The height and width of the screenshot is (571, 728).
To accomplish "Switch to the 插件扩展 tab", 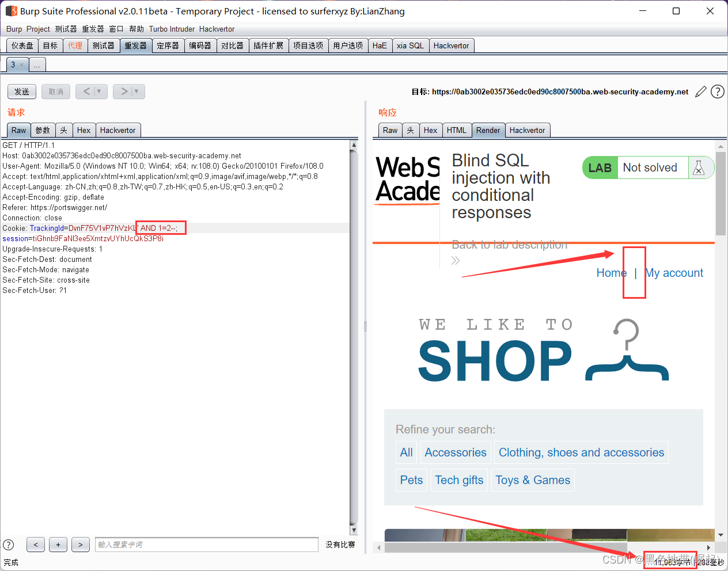I will (x=268, y=45).
